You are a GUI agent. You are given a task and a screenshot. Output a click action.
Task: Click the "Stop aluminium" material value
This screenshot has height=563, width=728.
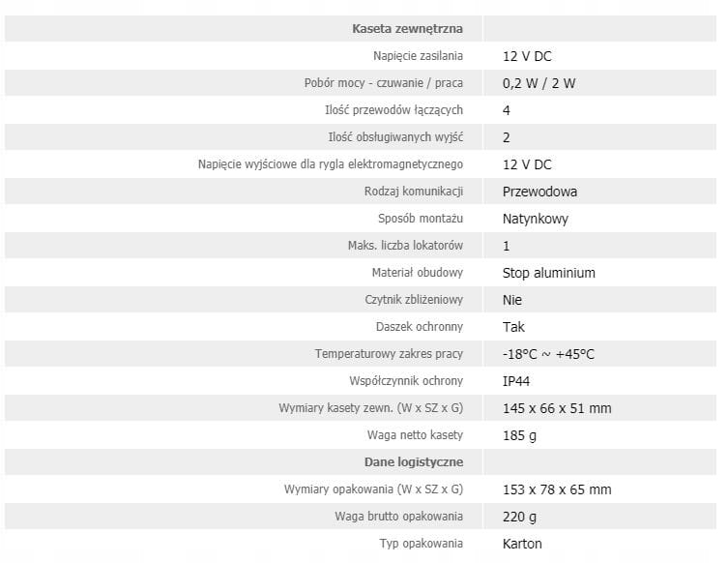click(x=548, y=273)
